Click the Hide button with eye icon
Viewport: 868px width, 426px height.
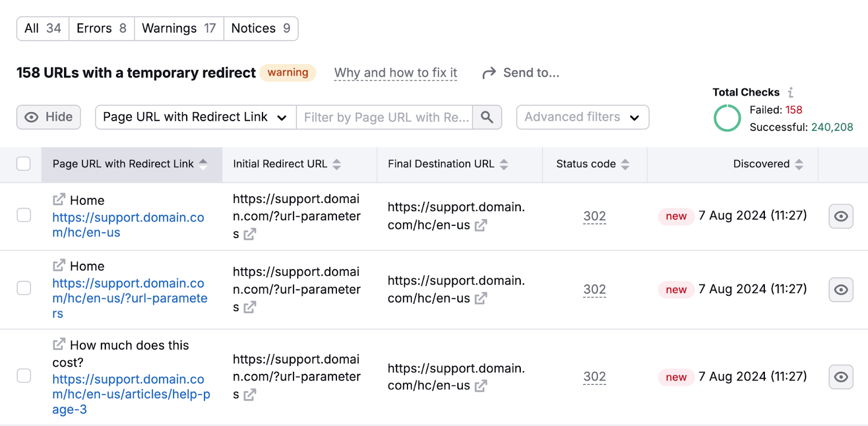pos(49,117)
